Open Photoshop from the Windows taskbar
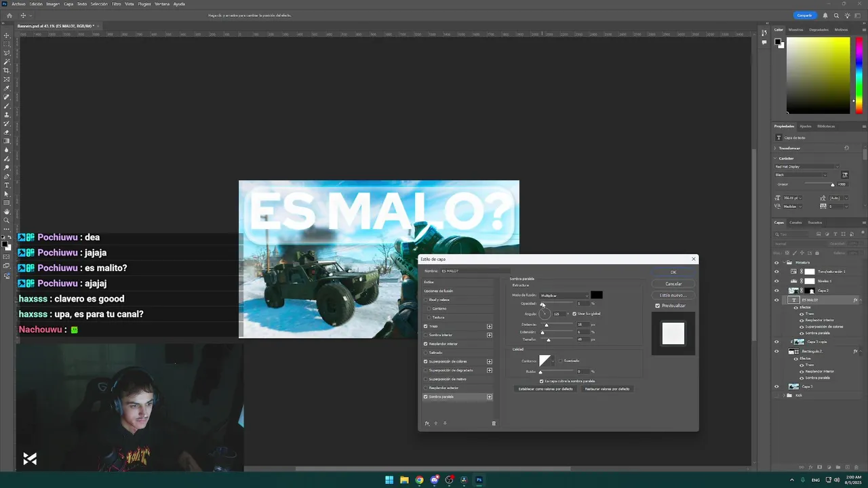 click(479, 480)
